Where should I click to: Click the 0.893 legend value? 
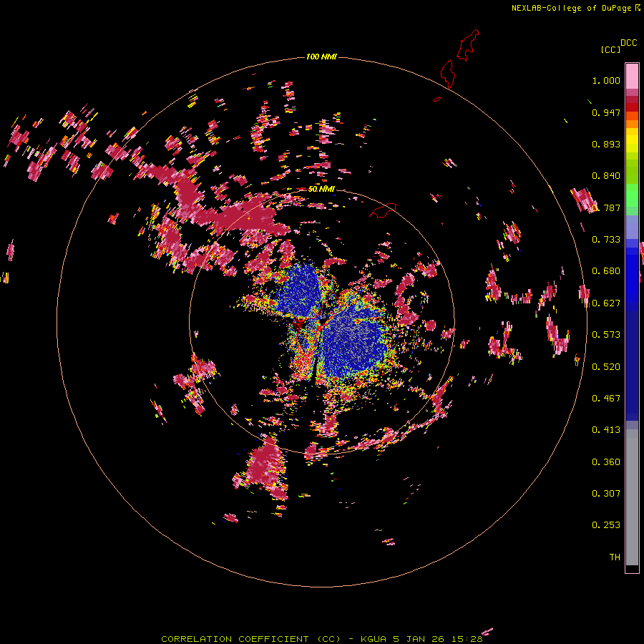pyautogui.click(x=606, y=144)
